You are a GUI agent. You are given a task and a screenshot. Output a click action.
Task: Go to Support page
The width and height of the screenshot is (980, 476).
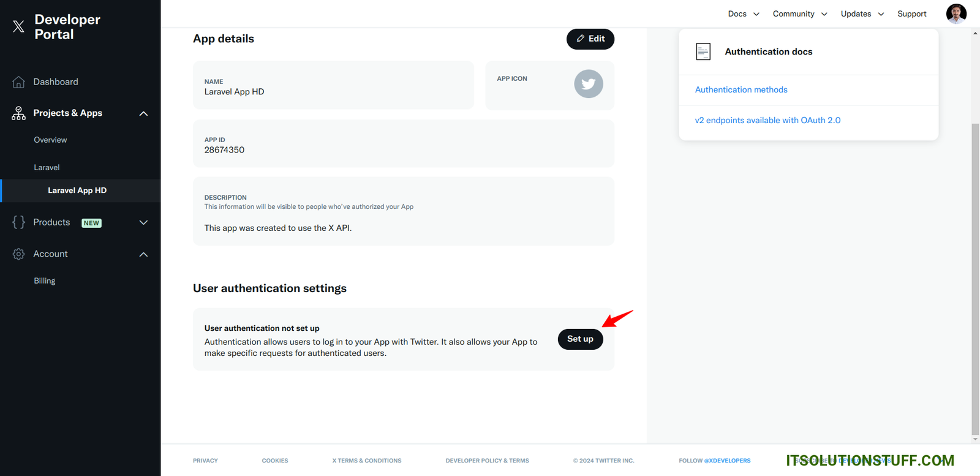[x=911, y=14]
